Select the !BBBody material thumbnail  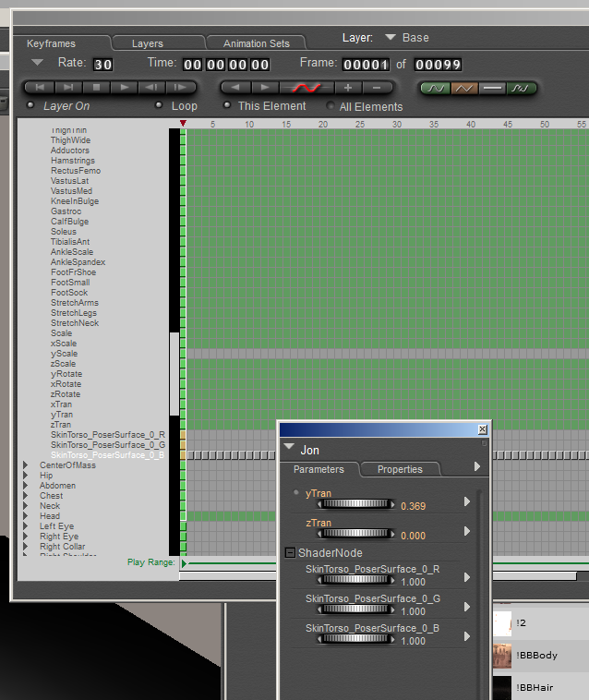click(502, 656)
